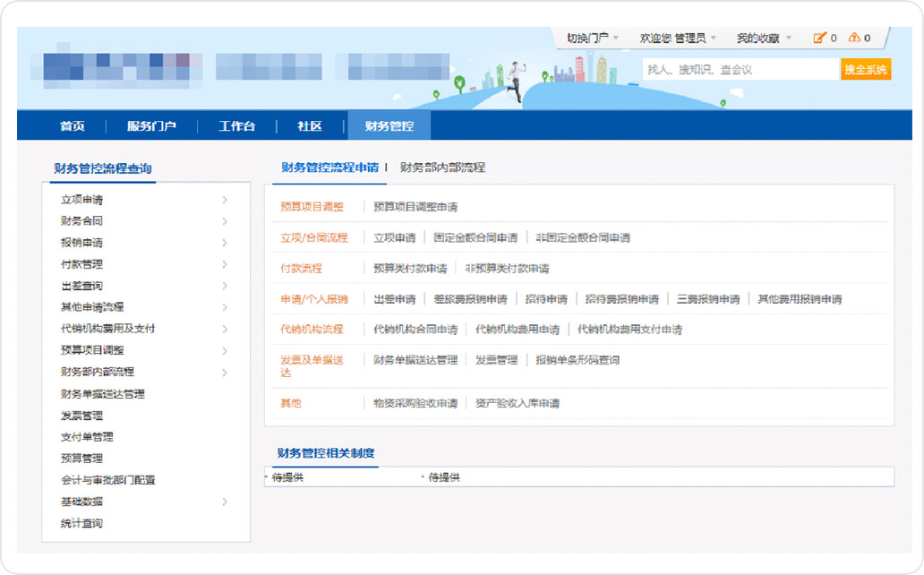Expand the 立项申请 chevron arrow
The width and height of the screenshot is (924, 575).
pyautogui.click(x=225, y=200)
